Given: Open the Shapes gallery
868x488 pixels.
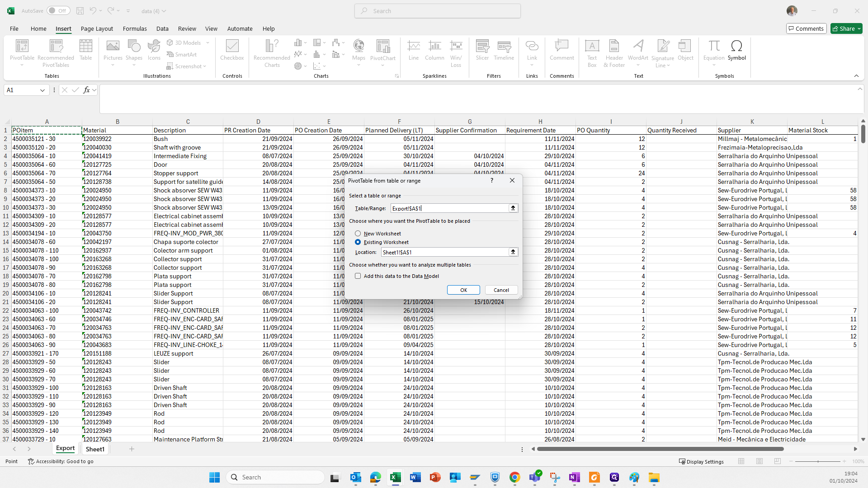Looking at the screenshot, I should [x=134, y=52].
